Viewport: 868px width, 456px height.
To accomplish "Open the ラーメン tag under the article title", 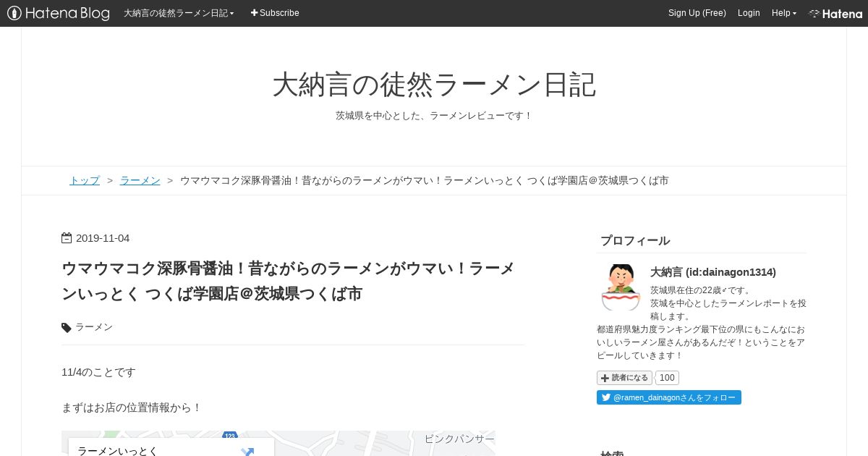I will click(x=94, y=327).
